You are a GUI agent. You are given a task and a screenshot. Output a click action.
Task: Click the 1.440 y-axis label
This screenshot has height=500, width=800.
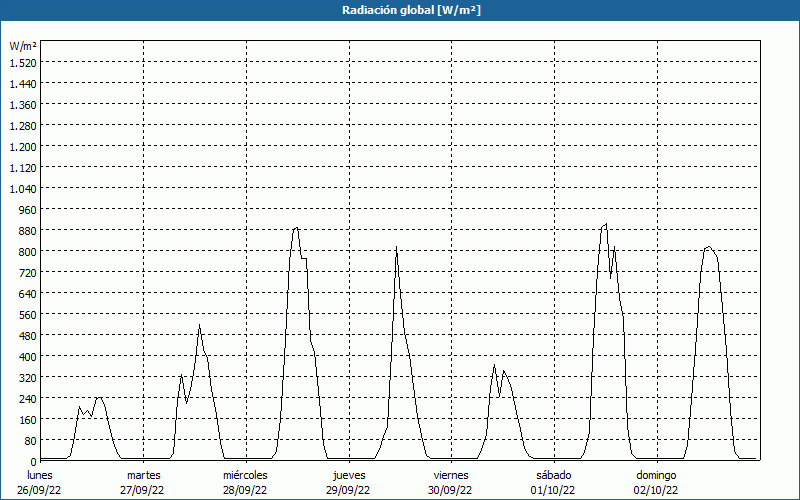coord(23,84)
